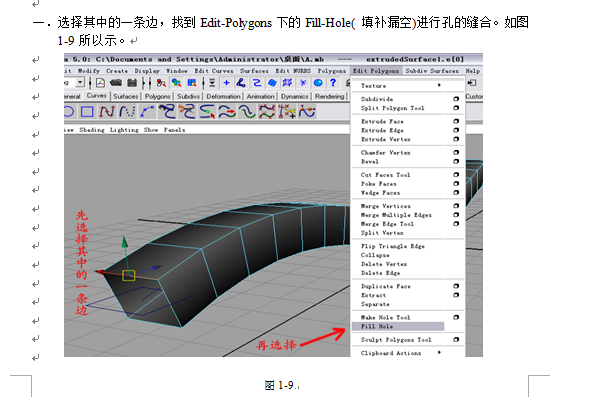Open the Edit Curves menu
Viewport: 612px width, 402px height.
click(213, 71)
